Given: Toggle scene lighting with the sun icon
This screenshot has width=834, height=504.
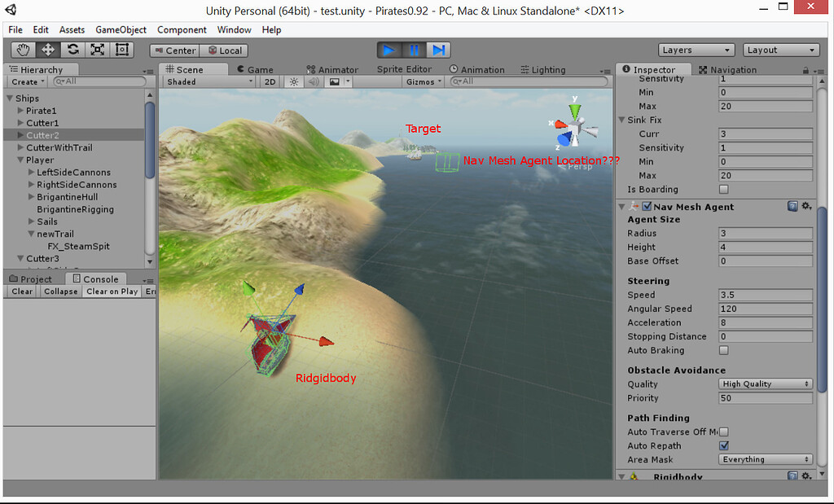Looking at the screenshot, I should click(x=292, y=81).
